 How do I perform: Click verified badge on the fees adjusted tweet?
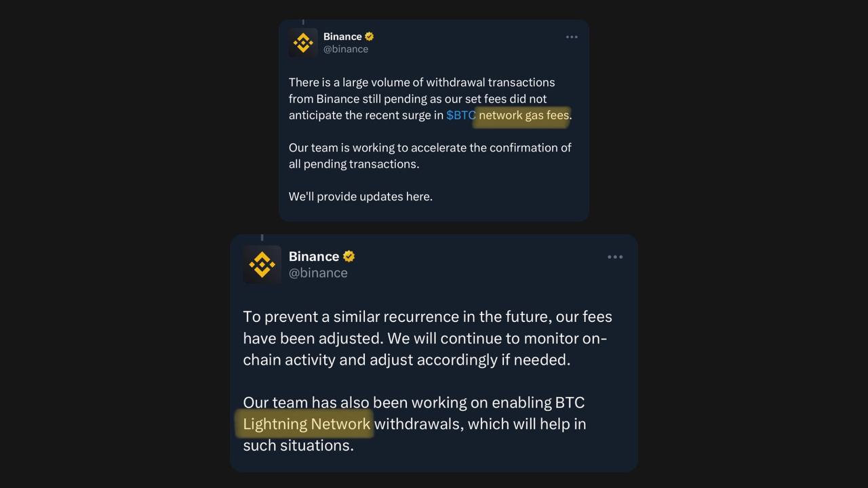[x=349, y=256]
